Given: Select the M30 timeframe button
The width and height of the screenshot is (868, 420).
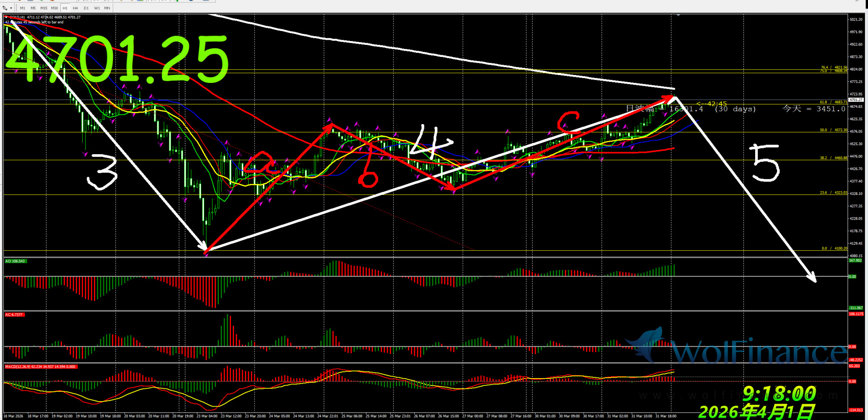Looking at the screenshot, I should (55, 8).
